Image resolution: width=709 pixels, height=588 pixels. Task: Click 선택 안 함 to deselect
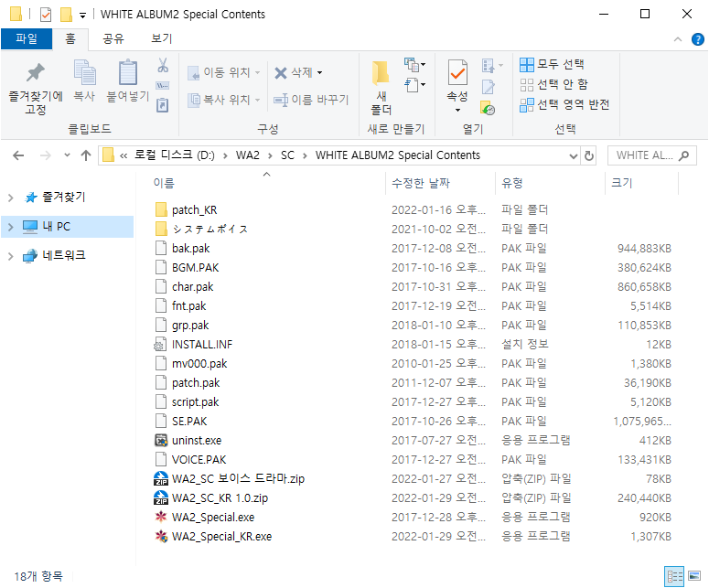[553, 84]
